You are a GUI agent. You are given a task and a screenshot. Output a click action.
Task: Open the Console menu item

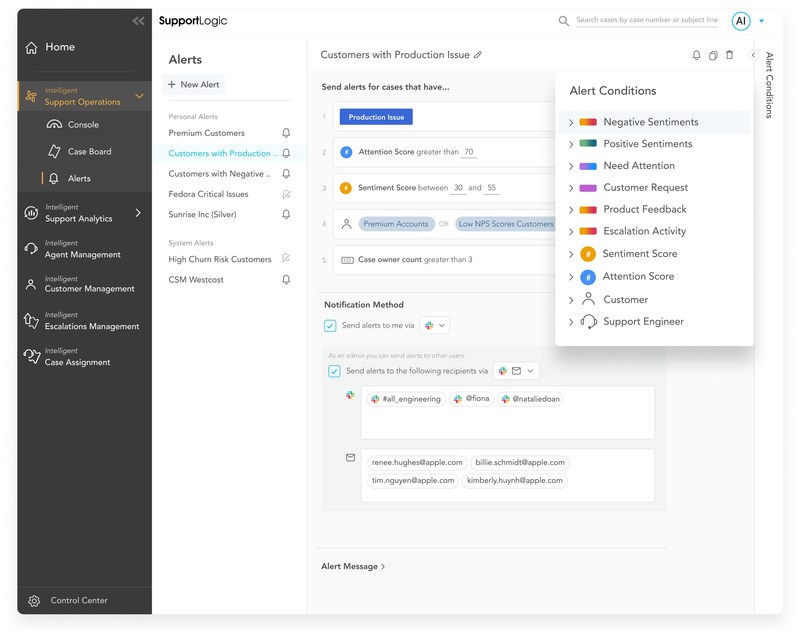pyautogui.click(x=83, y=125)
